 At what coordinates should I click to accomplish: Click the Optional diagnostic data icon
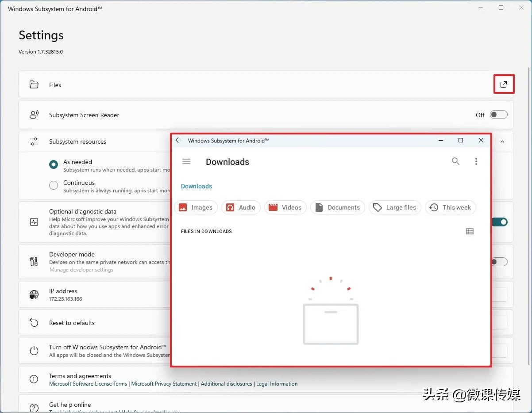click(34, 222)
